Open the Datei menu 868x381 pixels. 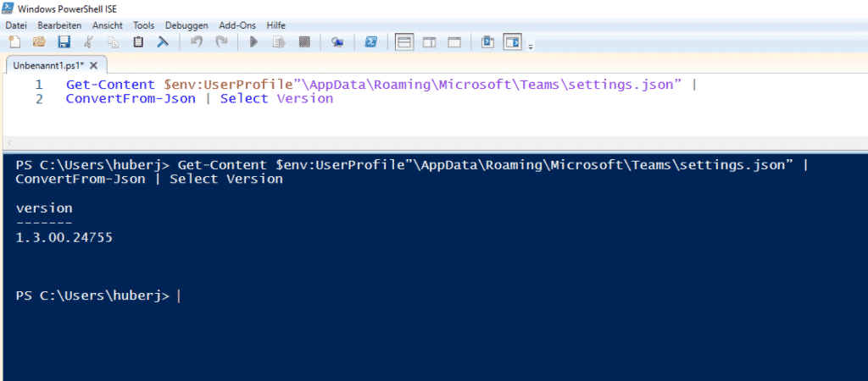point(16,25)
